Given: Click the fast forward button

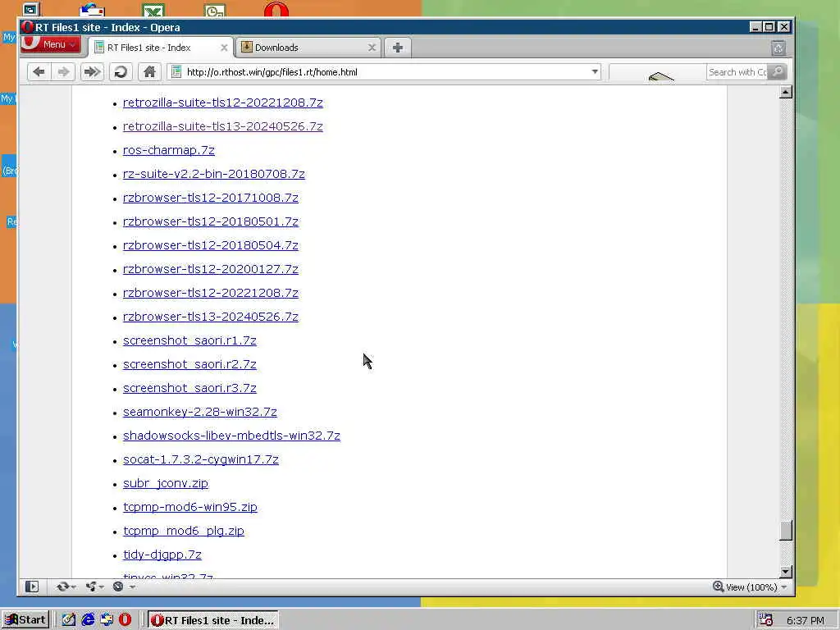Looking at the screenshot, I should point(92,72).
